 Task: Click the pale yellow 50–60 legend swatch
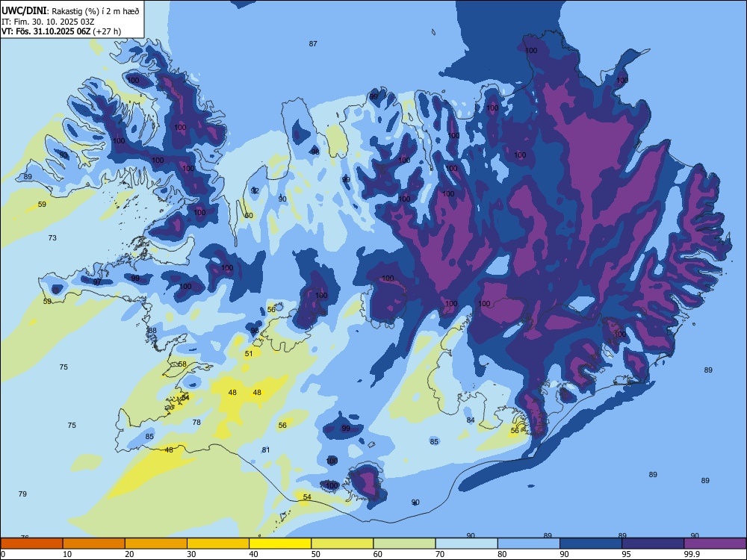click(342, 544)
